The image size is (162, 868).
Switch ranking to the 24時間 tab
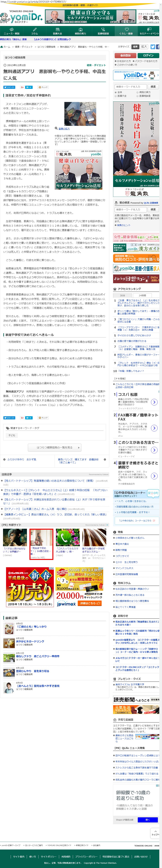(142, 295)
